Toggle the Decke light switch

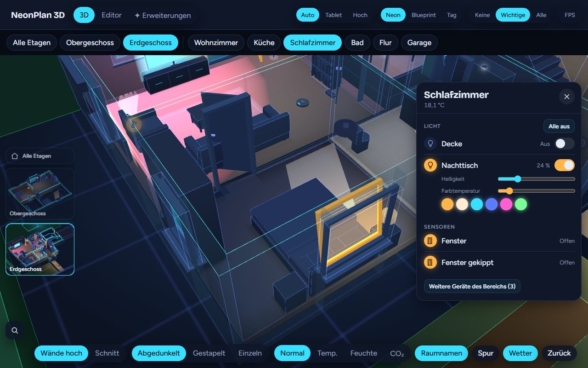(565, 144)
